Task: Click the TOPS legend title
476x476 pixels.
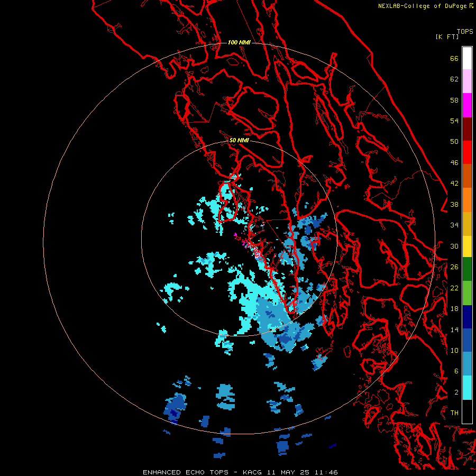Action: (465, 32)
